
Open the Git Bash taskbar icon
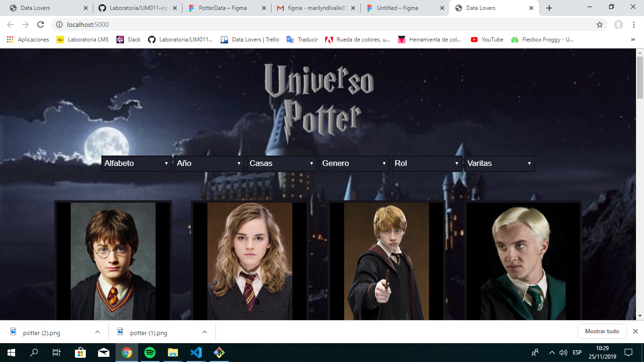pyautogui.click(x=219, y=353)
